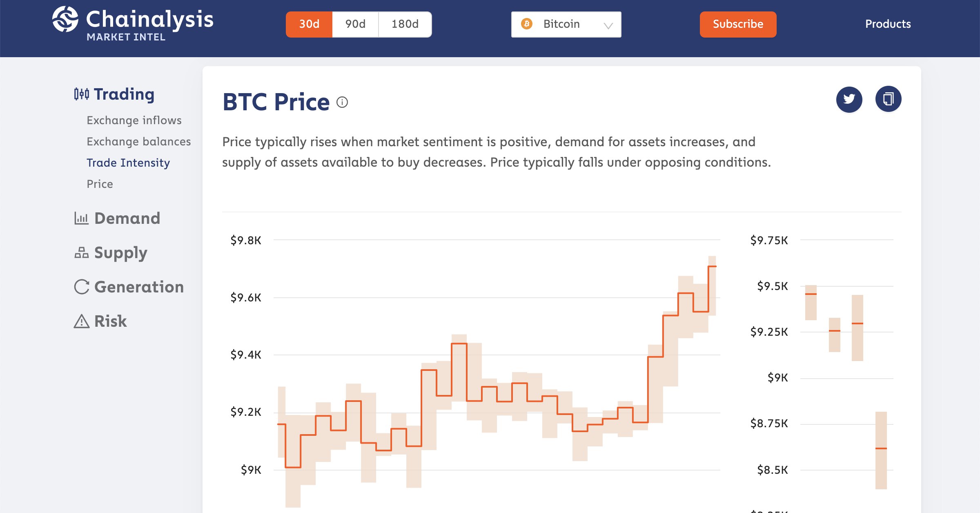
Task: Go to Exchange inflows section
Action: pos(134,120)
